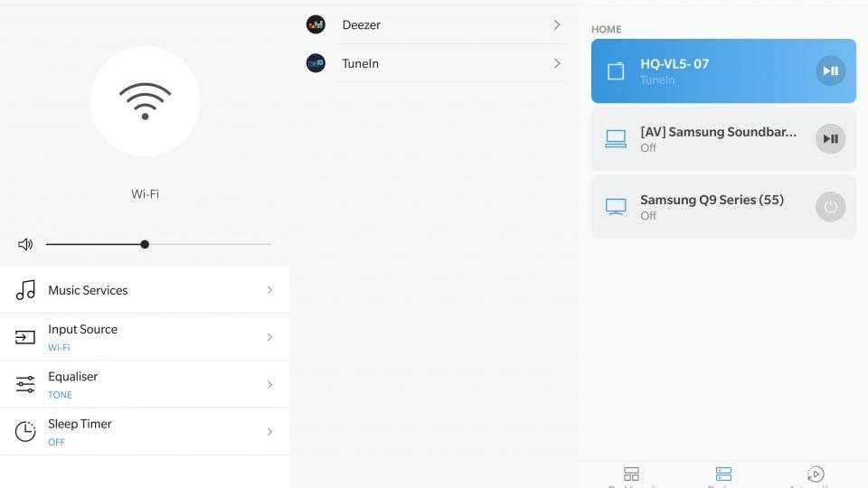
Task: Expand the Equaliser chevron
Action: pos(269,384)
